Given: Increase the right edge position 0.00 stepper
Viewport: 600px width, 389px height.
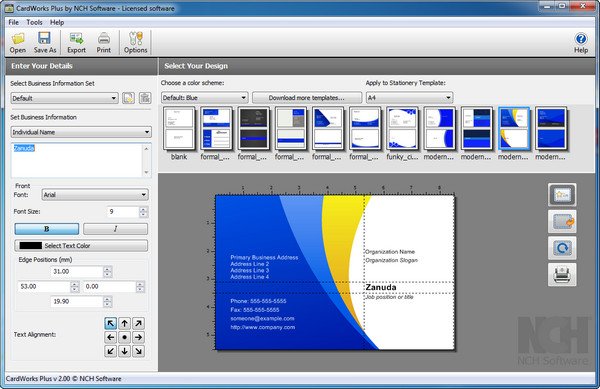Looking at the screenshot, I should pos(140,284).
